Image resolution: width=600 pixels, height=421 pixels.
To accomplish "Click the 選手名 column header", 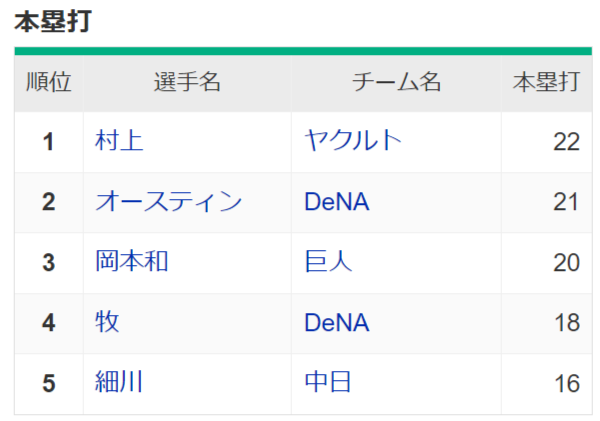I will [187, 83].
